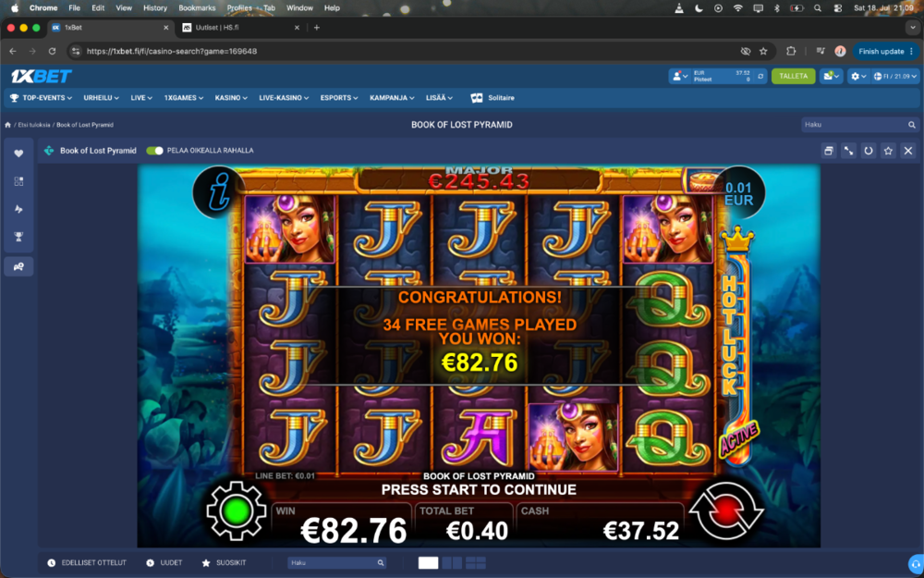The image size is (924, 578).
Task: Open the messages envelope dropdown
Action: point(831,76)
